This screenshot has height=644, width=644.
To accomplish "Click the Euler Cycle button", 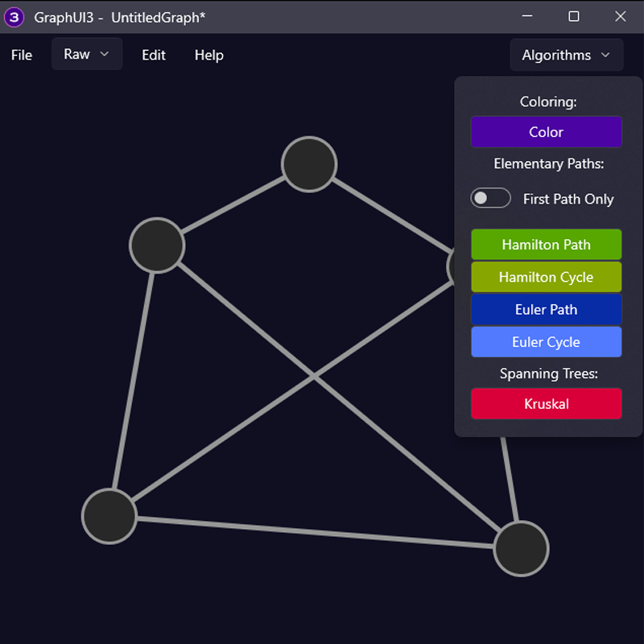I will (546, 342).
